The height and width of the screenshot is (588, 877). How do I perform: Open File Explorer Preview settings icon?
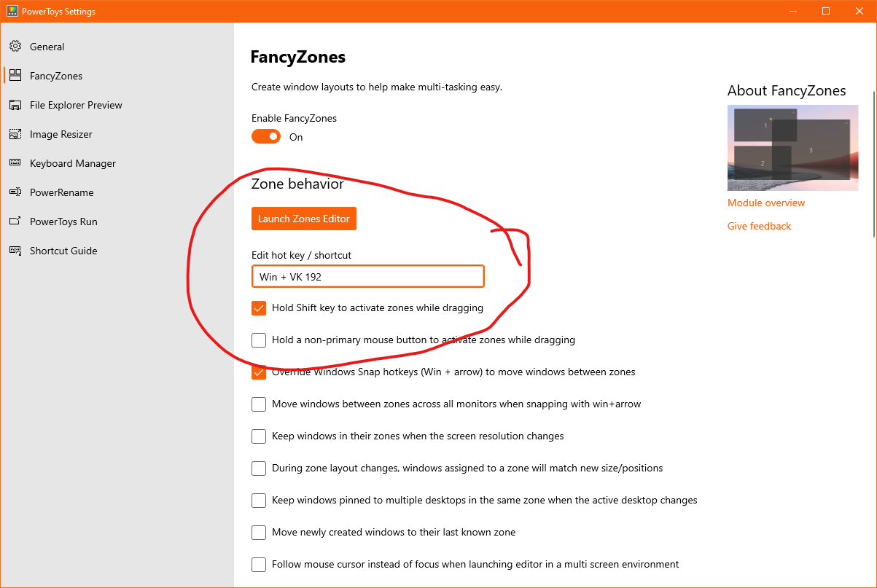14,104
